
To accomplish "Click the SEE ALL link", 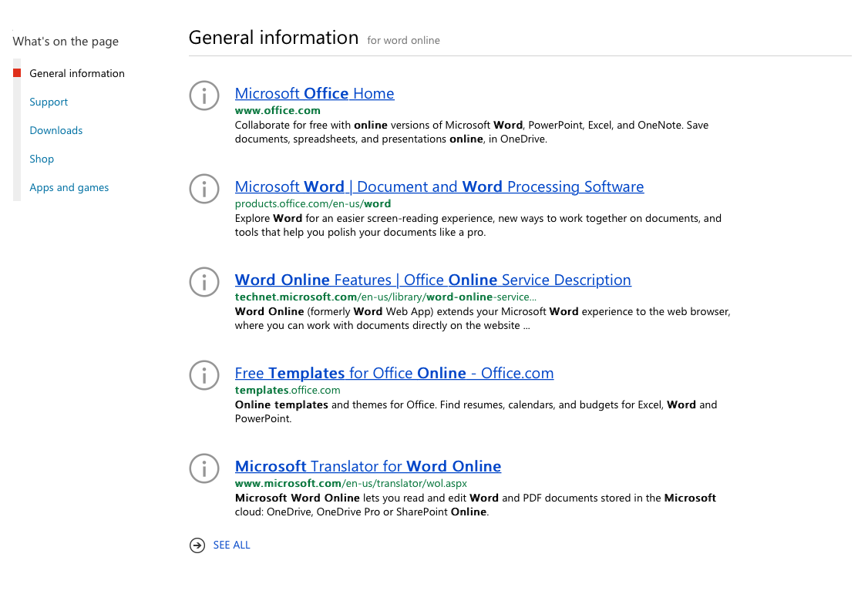I will pyautogui.click(x=231, y=545).
